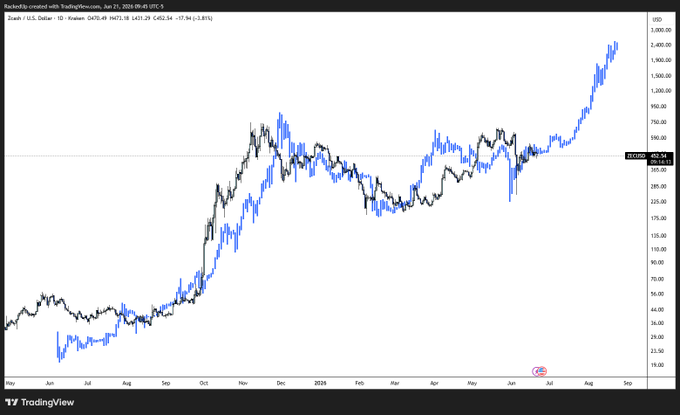This screenshot has height=415, width=680.
Task: Click the close value C452.54
Action: (163, 18)
